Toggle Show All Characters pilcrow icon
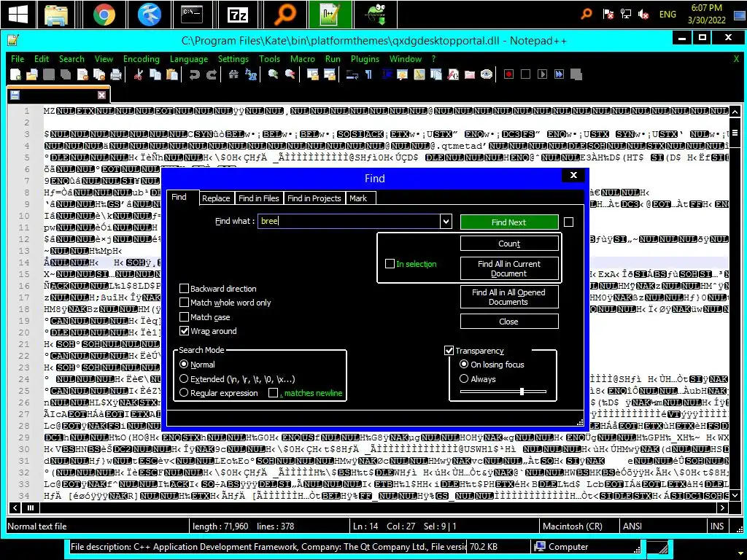The image size is (747, 560). point(368,74)
